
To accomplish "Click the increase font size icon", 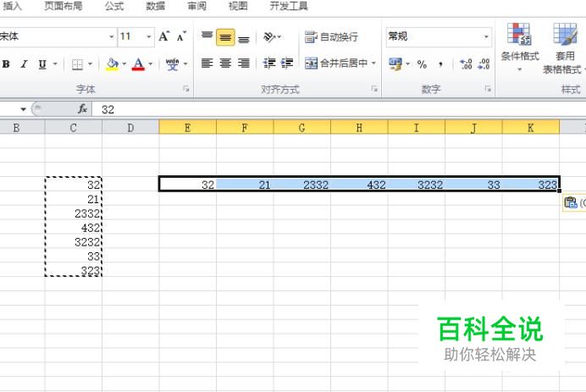I will [x=164, y=36].
